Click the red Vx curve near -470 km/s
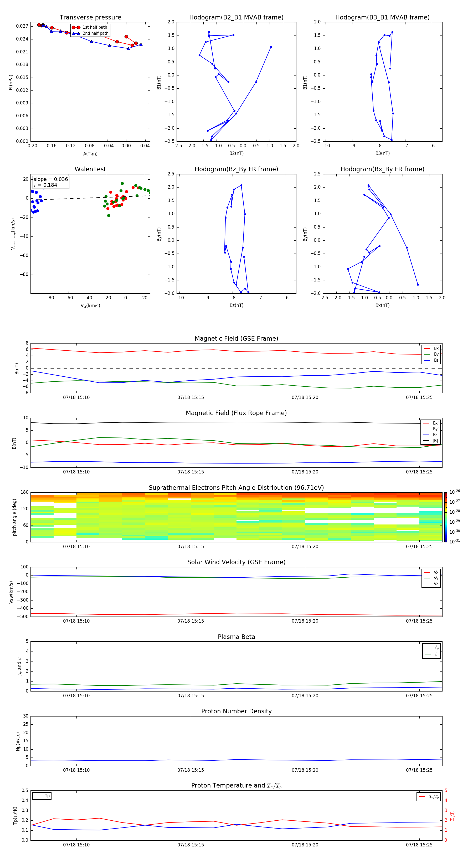 (x=236, y=614)
